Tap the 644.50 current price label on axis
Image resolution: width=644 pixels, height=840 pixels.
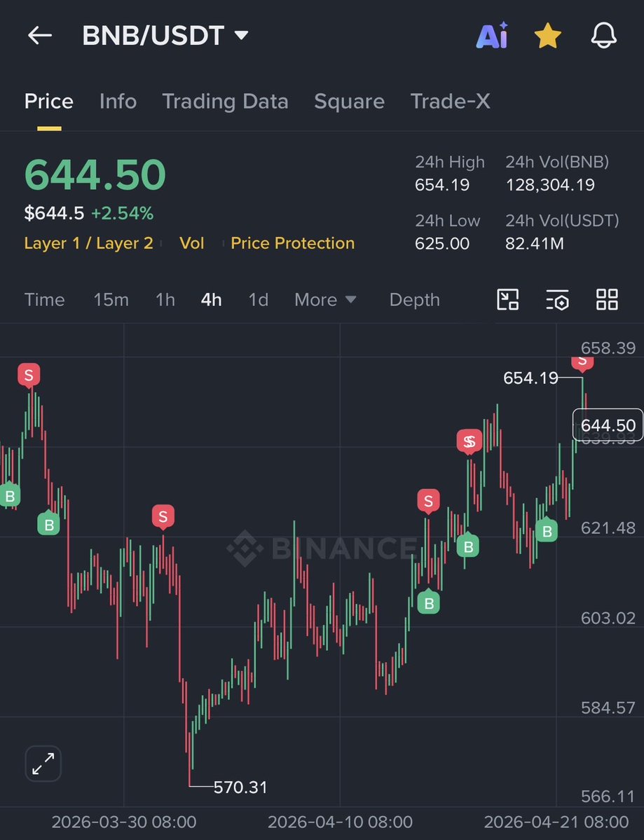pyautogui.click(x=608, y=425)
